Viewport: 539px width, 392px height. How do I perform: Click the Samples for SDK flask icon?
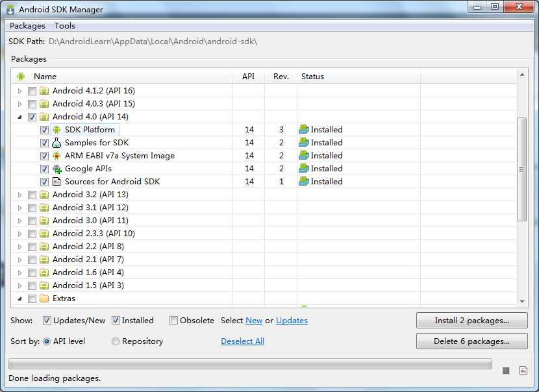pyautogui.click(x=56, y=143)
